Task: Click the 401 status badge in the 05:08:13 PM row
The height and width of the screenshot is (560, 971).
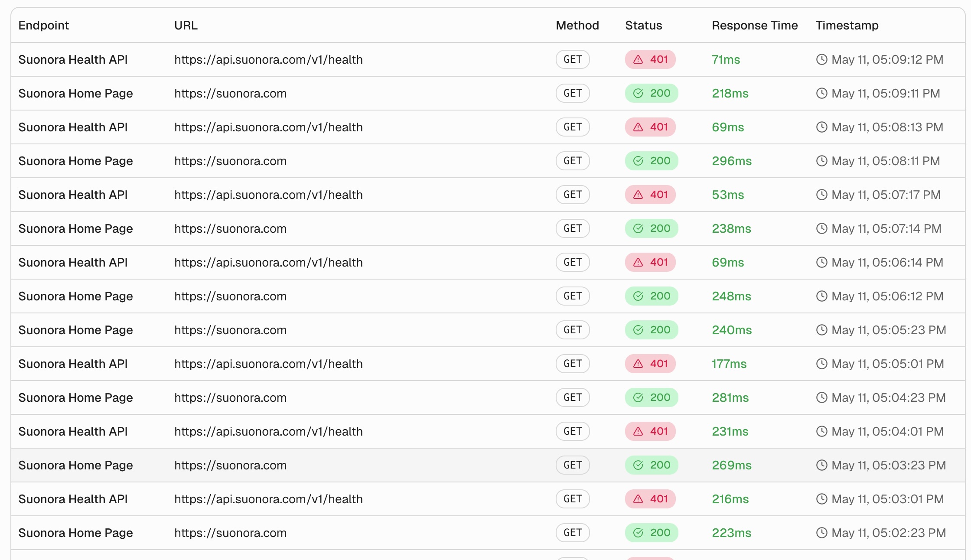Action: [x=650, y=127]
